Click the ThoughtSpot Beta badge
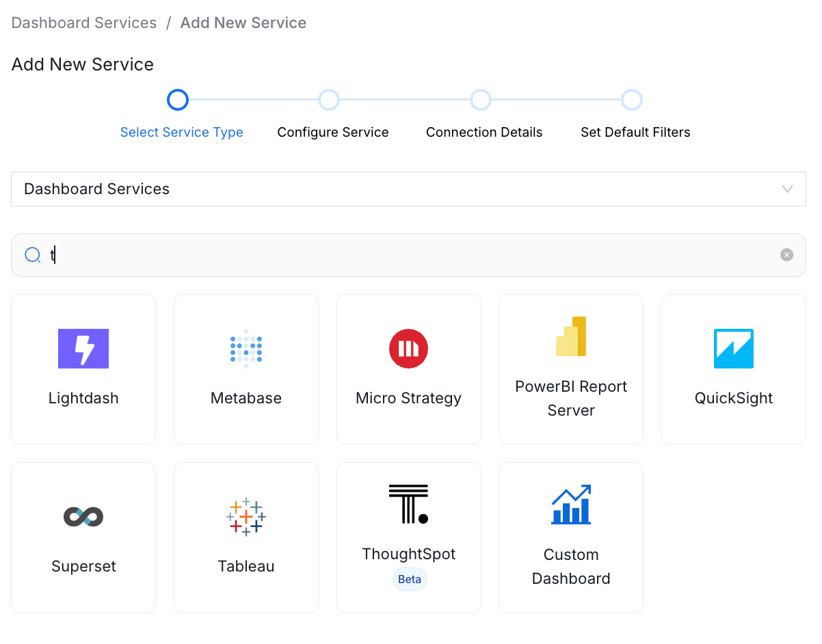Viewport: 822px width, 644px height. pyautogui.click(x=410, y=579)
